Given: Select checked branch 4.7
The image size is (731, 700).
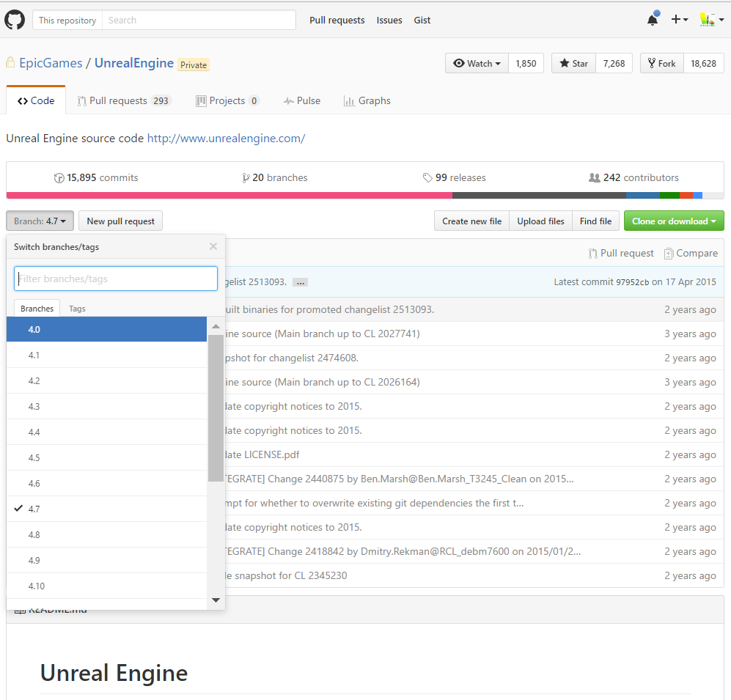Looking at the screenshot, I should (107, 509).
